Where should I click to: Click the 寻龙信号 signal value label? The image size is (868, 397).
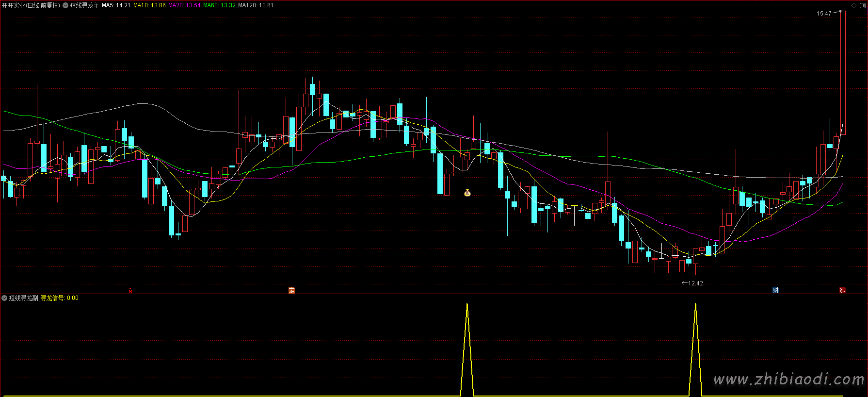tap(59, 298)
